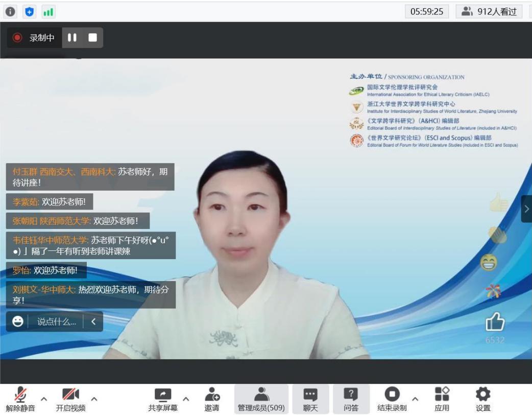Expand the right side panel arrow
This screenshot has height=415, width=532.
click(x=526, y=209)
